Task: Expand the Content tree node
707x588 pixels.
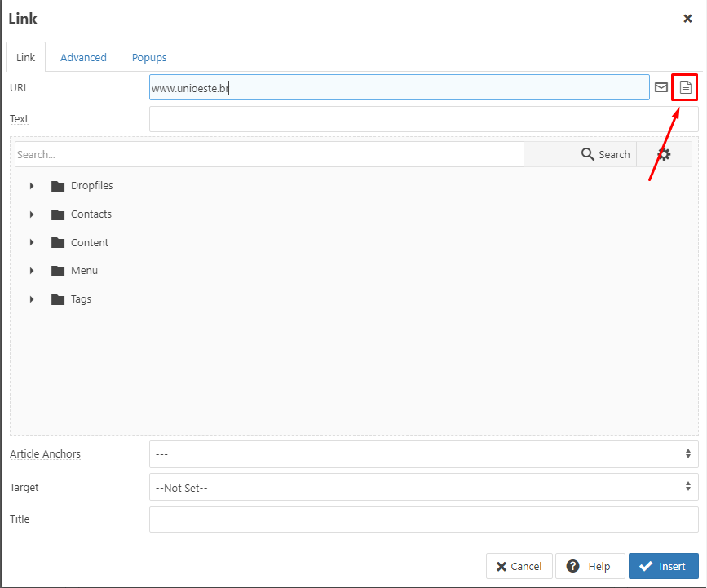Action: click(32, 242)
